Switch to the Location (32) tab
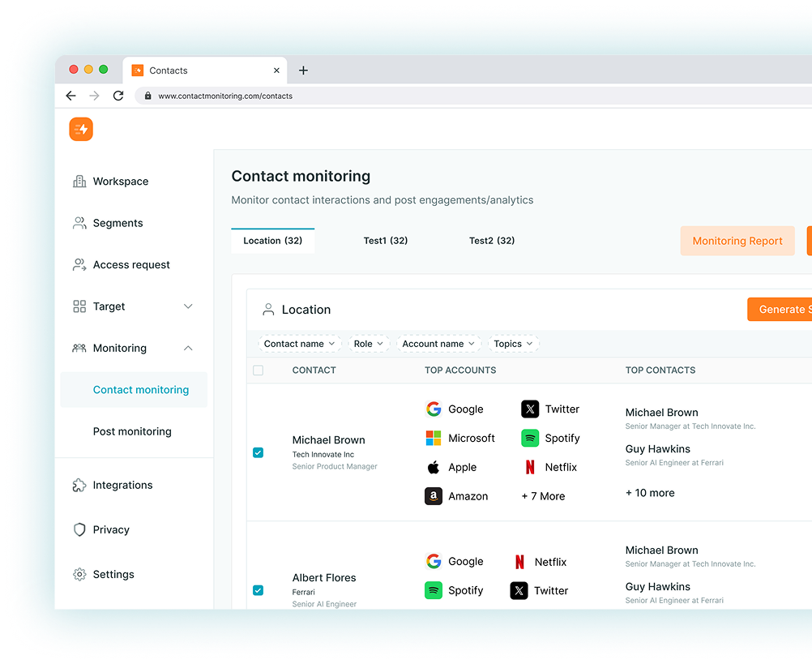Viewport: 812px width, 664px height. (x=273, y=241)
